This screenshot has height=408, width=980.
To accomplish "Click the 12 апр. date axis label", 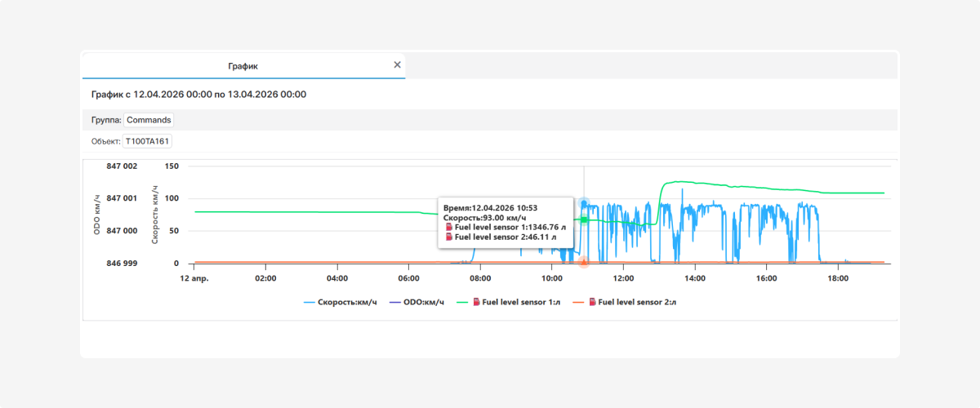I will pos(194,278).
